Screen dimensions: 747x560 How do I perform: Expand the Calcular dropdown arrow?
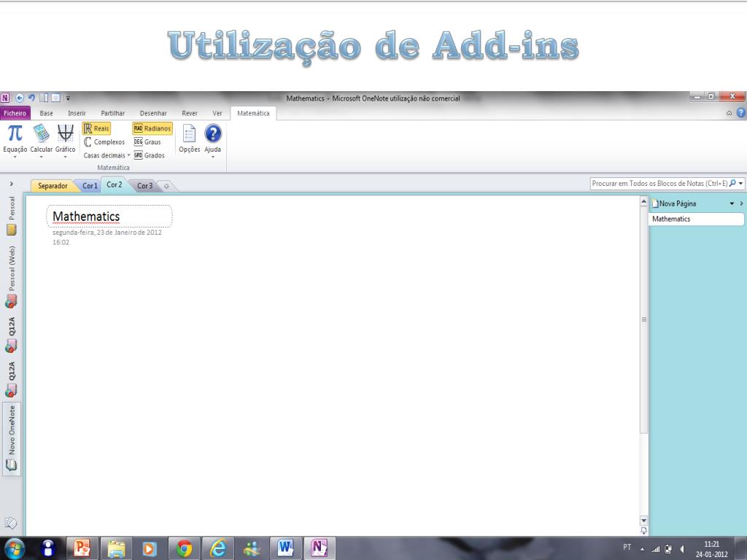[x=41, y=157]
